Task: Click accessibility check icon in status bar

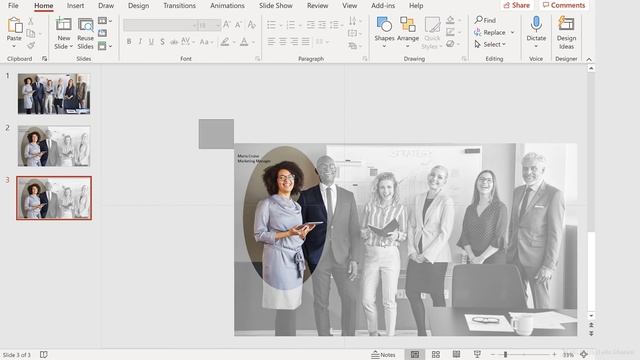Action: pyautogui.click(x=44, y=354)
